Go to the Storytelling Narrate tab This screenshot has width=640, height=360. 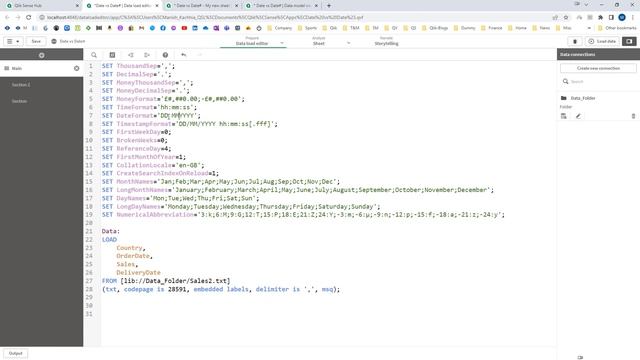pyautogui.click(x=386, y=41)
